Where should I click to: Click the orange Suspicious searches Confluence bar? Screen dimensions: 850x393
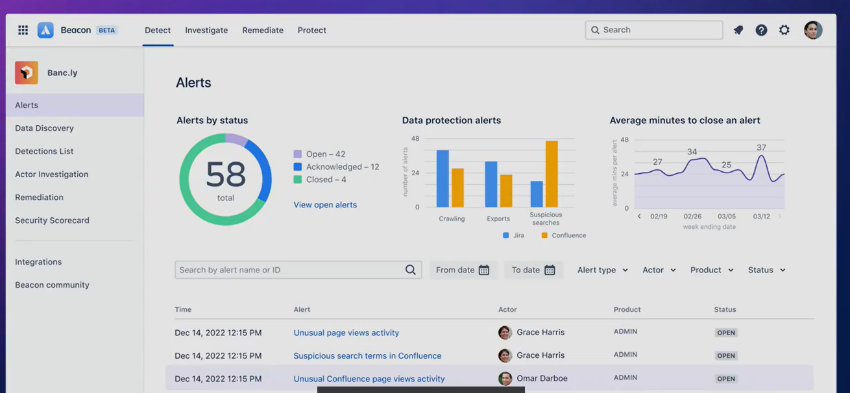click(x=552, y=174)
